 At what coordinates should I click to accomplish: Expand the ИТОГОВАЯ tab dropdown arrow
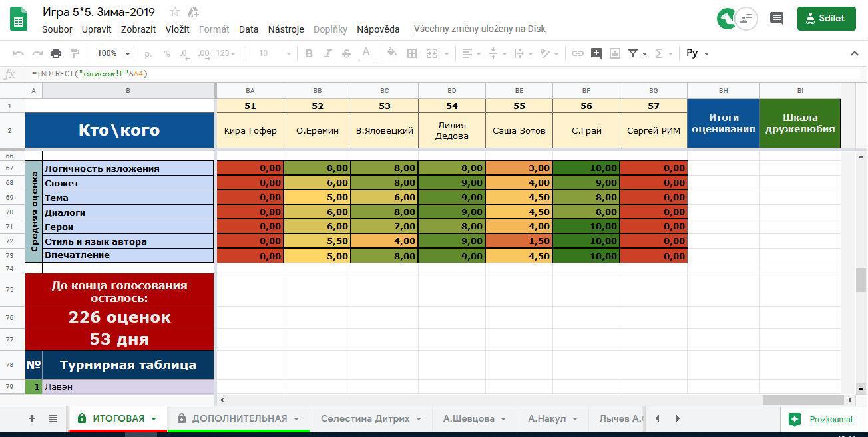(154, 419)
